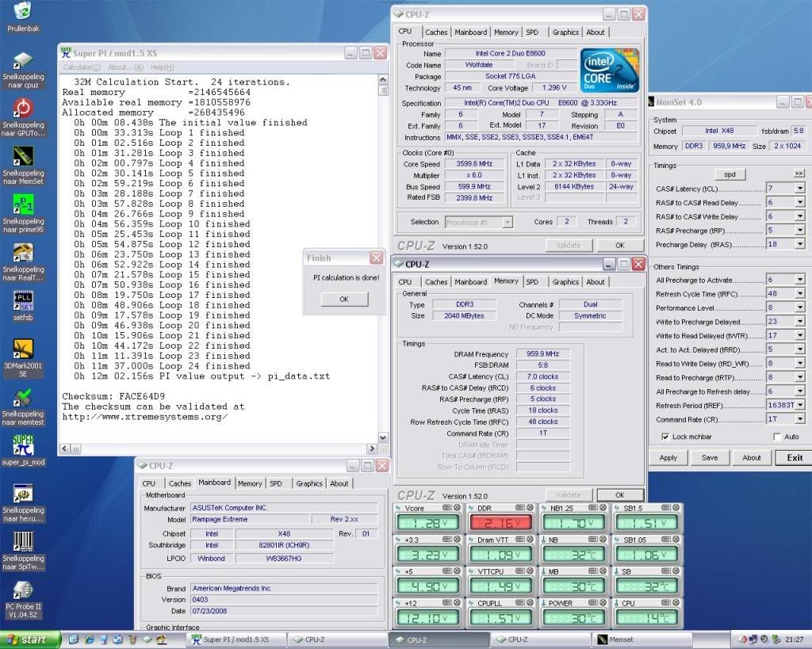Open the Refresh Cycle Time (tRFC) dropdown
Image resolution: width=812 pixels, height=649 pixels.
[800, 293]
